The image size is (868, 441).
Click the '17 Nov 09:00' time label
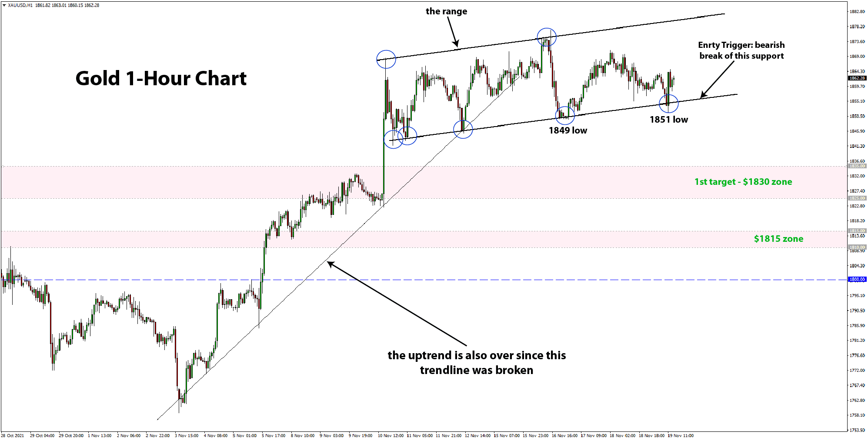(x=594, y=436)
